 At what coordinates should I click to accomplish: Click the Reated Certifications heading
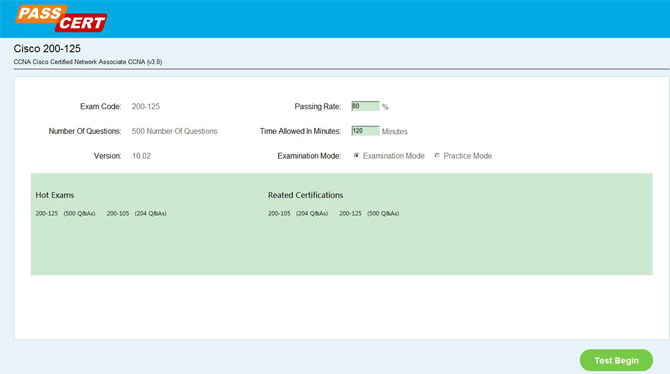point(306,195)
